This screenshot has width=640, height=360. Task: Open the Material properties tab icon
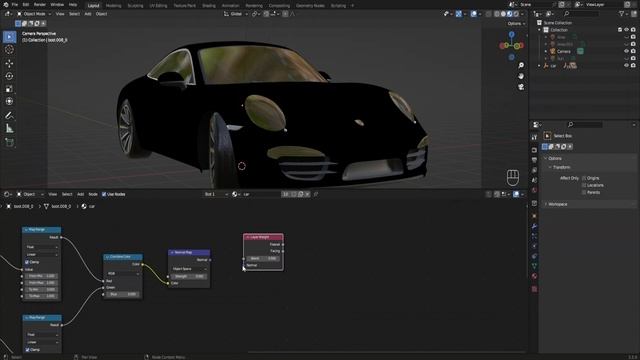(534, 276)
